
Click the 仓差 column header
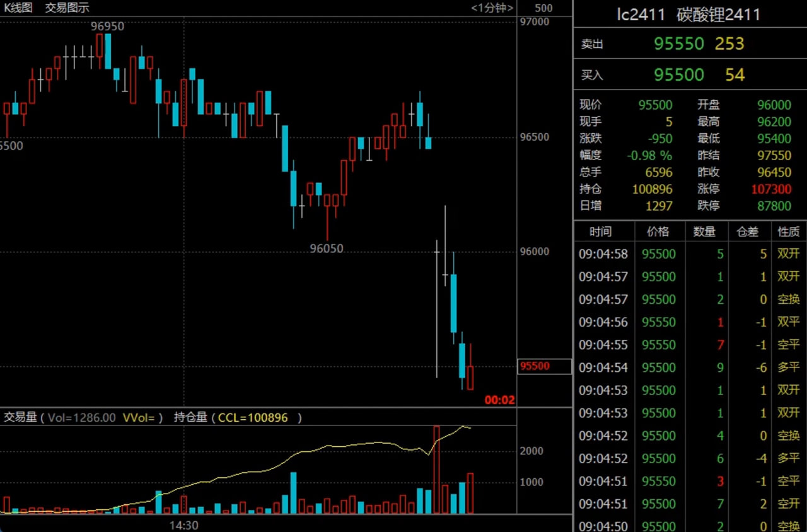click(x=747, y=231)
